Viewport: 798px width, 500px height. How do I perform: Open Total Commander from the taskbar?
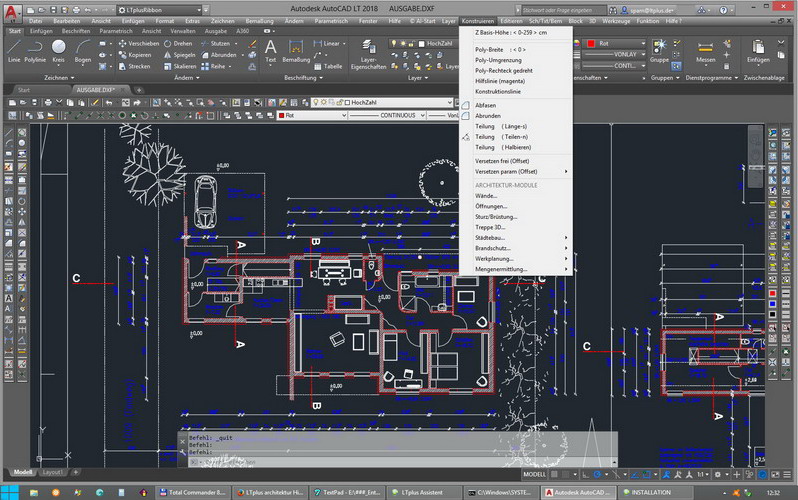[x=192, y=492]
